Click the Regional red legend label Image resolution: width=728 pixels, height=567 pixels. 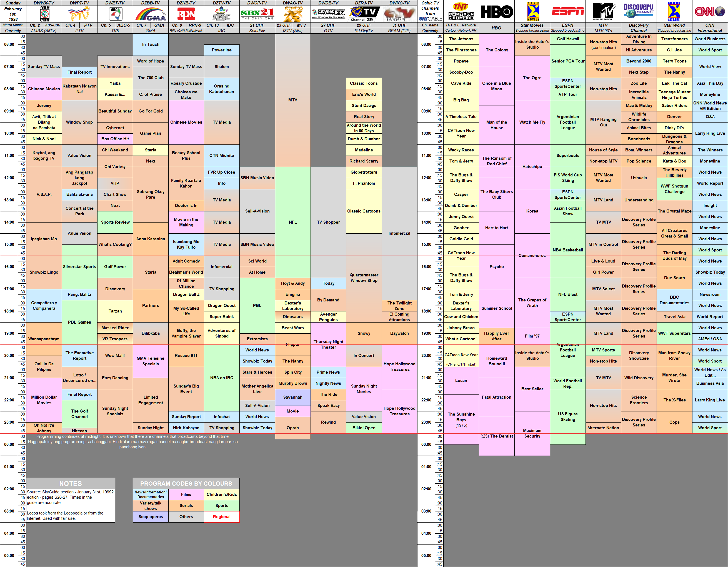[x=222, y=517]
